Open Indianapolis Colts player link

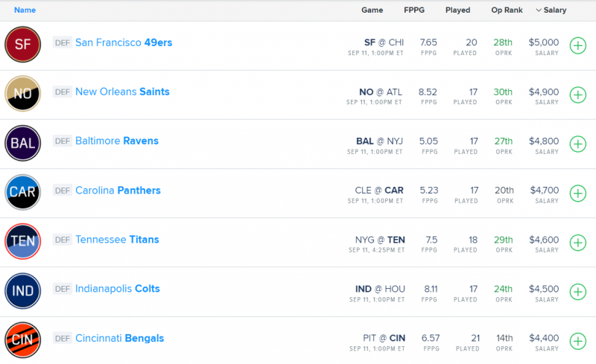[118, 289]
